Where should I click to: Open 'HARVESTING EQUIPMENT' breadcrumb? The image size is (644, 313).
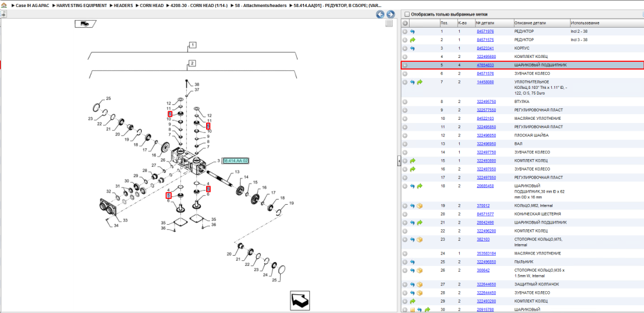(81, 6)
